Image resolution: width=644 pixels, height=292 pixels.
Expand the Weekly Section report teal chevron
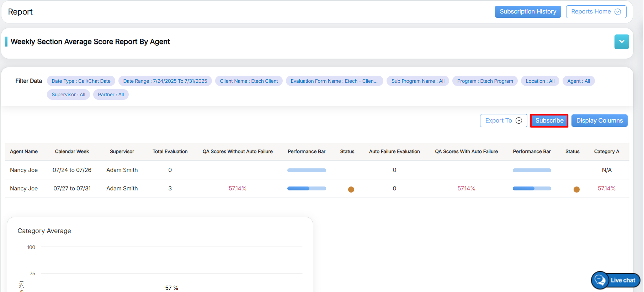pos(621,42)
